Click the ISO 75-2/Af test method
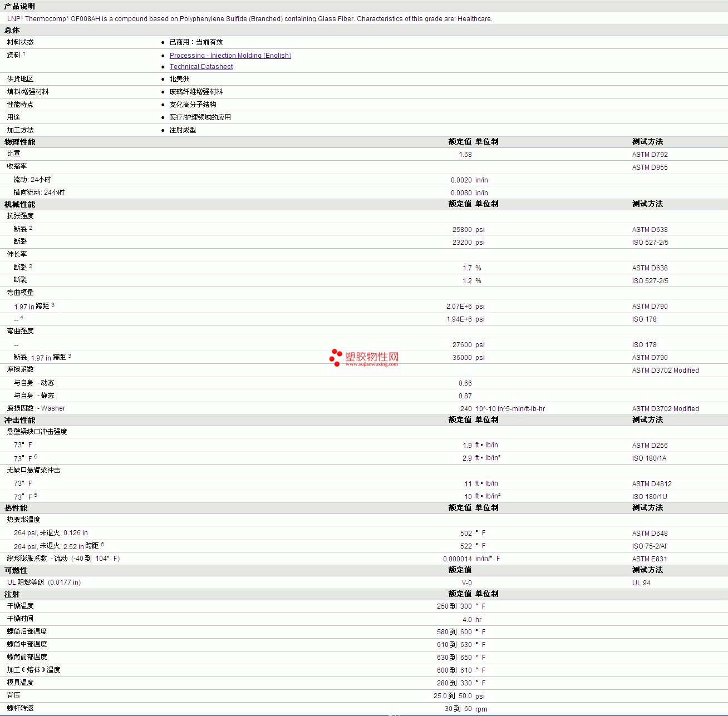Viewport: 728px width, 716px height. pyautogui.click(x=649, y=546)
